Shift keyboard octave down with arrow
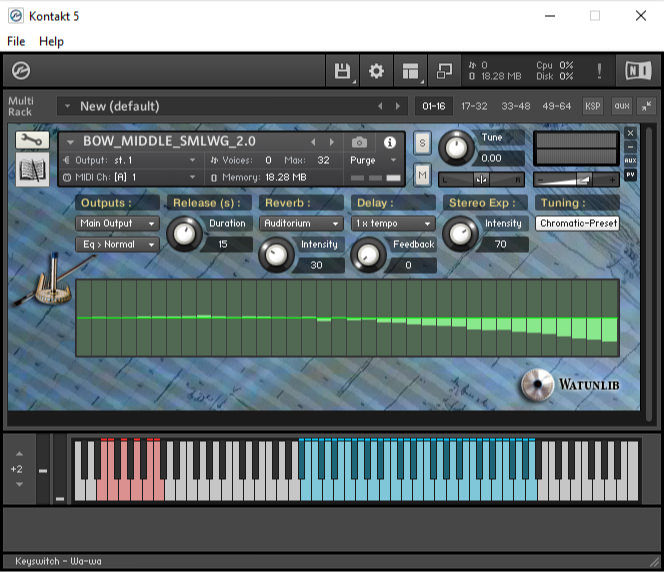 (19, 484)
